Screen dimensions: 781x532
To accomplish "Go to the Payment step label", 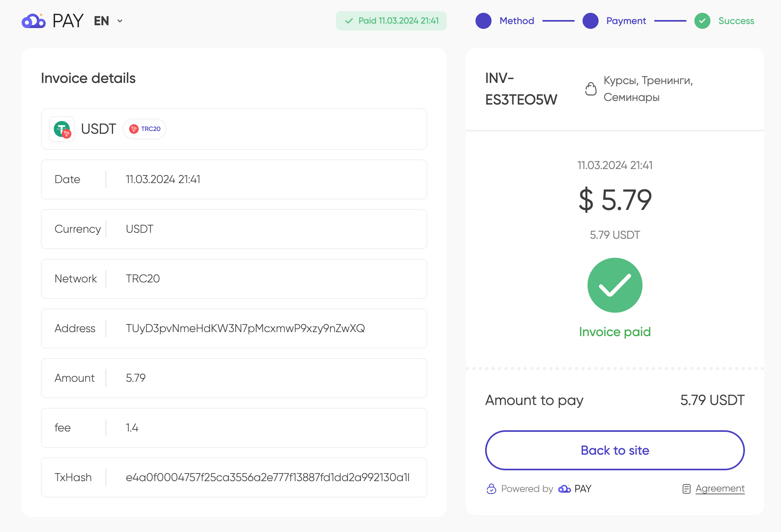I will (626, 21).
